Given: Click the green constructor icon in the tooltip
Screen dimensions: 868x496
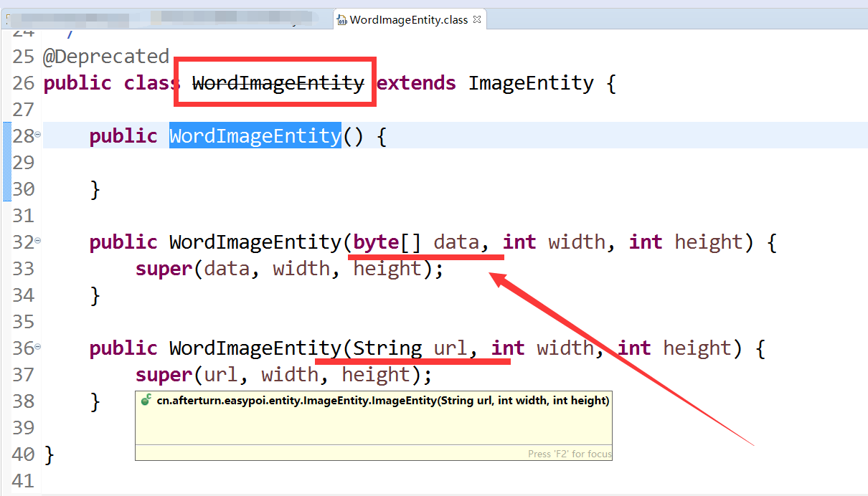Looking at the screenshot, I should [x=146, y=401].
